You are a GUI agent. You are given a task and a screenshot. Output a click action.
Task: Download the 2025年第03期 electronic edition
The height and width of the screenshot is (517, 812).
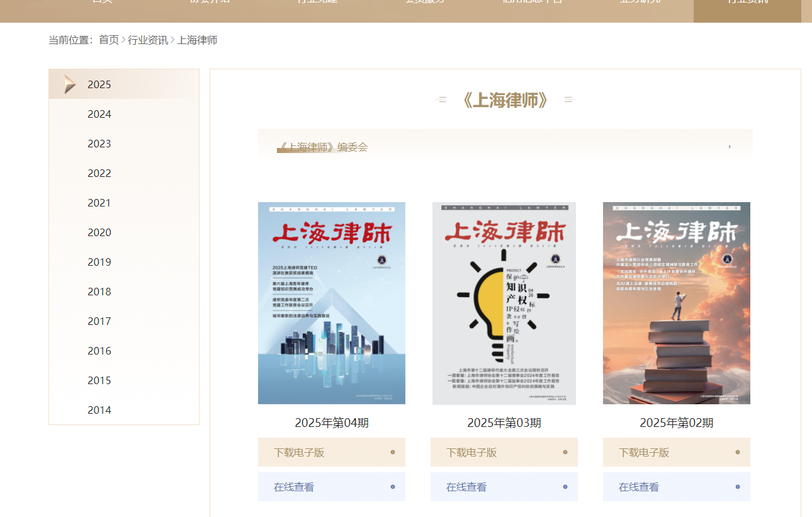point(471,452)
